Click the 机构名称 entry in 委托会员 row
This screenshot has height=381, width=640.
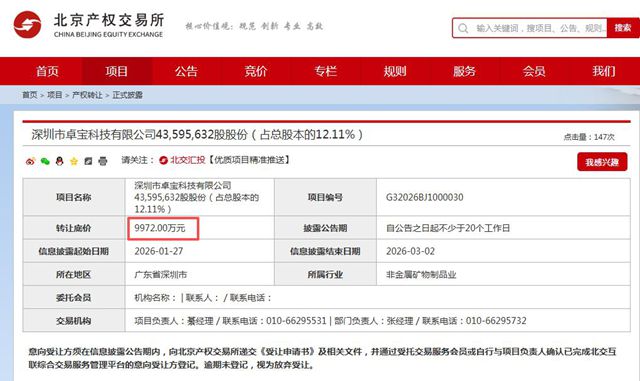pos(156,298)
